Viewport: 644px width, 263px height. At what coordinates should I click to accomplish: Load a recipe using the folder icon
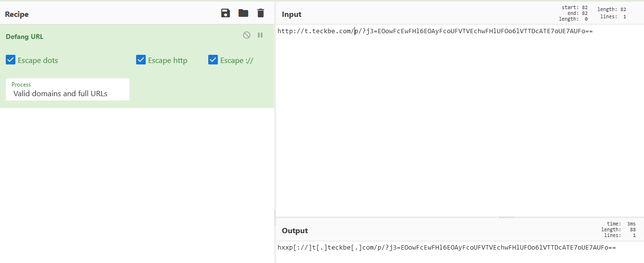point(243,13)
